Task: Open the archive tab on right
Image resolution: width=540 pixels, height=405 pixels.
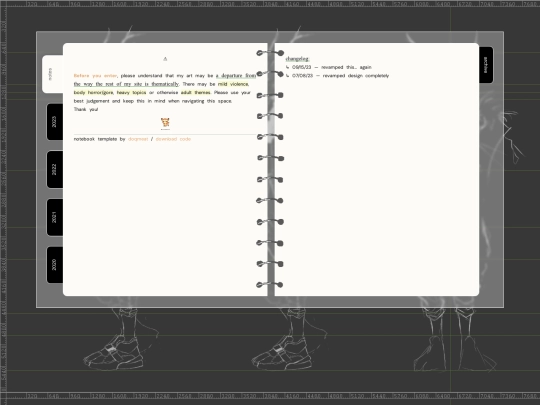Action: point(486,65)
